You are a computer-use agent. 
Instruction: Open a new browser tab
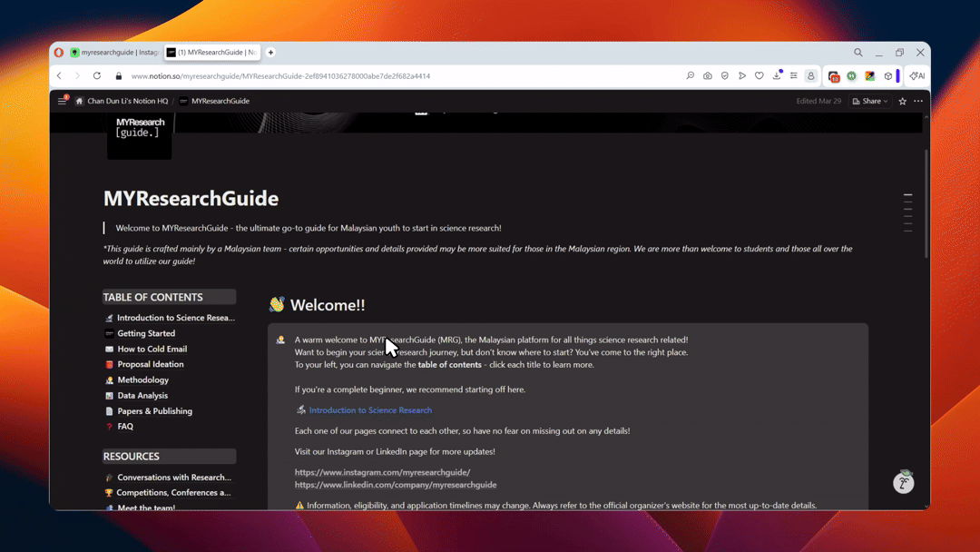pyautogui.click(x=270, y=53)
